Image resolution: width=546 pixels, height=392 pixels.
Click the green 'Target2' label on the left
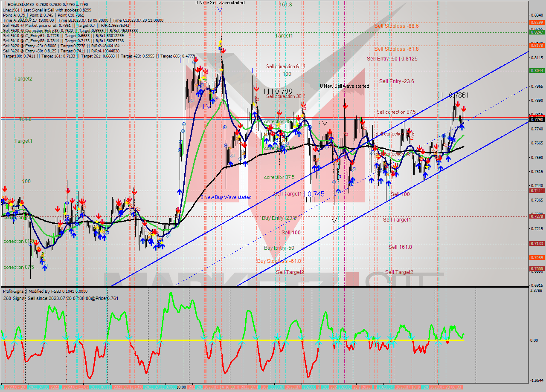(23, 79)
